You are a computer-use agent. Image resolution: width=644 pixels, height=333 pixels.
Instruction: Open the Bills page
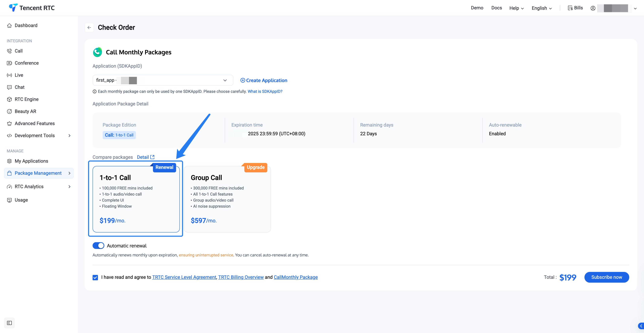coord(575,8)
